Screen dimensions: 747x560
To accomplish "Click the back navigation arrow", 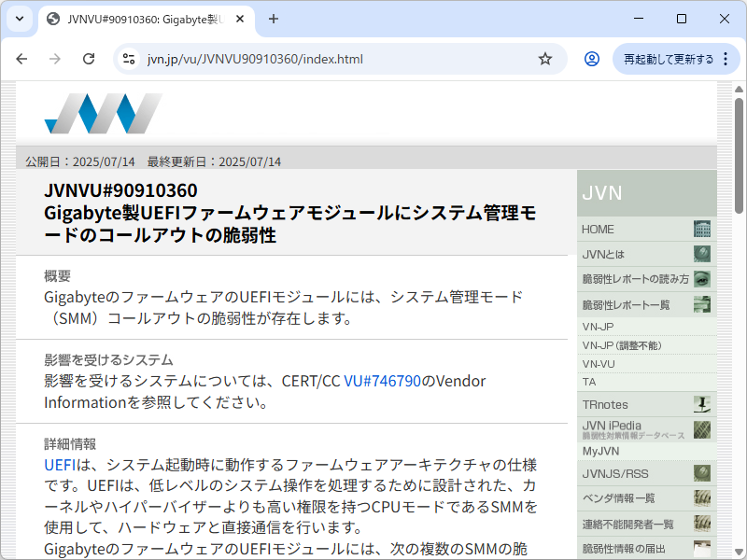I will pyautogui.click(x=21, y=58).
